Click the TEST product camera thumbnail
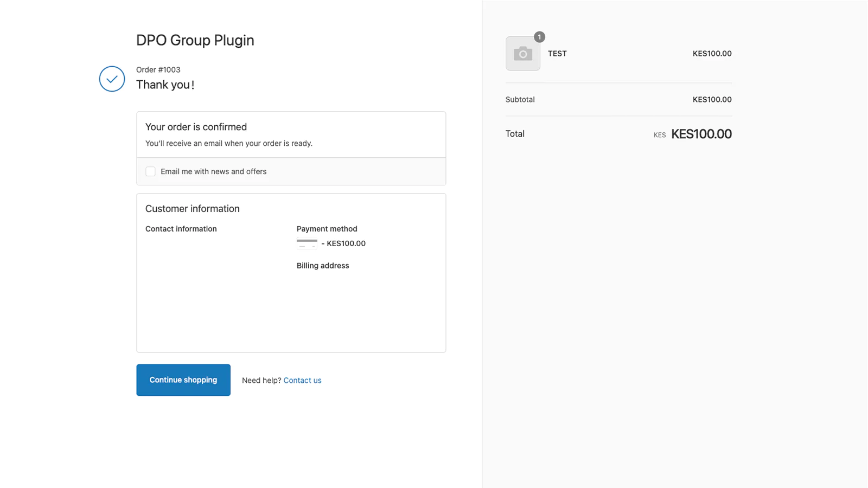Viewport: 868px width, 488px height. [x=523, y=53]
